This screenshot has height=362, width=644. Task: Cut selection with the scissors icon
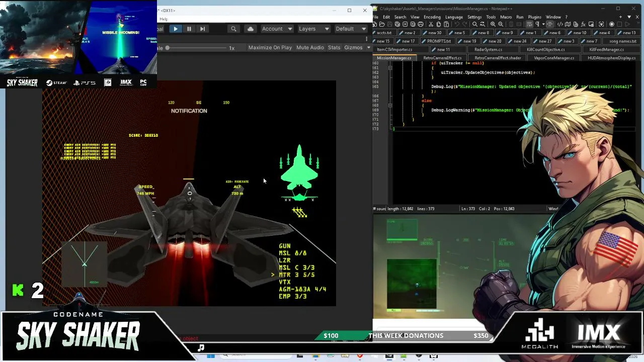(431, 24)
